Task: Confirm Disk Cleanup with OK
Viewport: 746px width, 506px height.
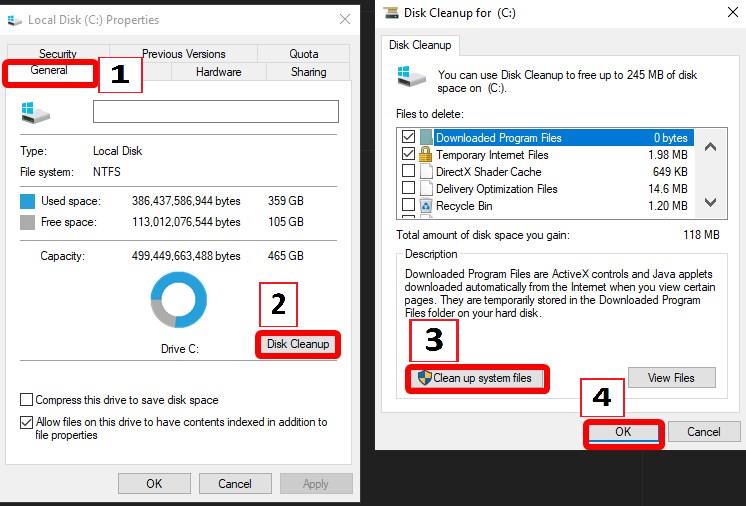Action: [x=623, y=432]
